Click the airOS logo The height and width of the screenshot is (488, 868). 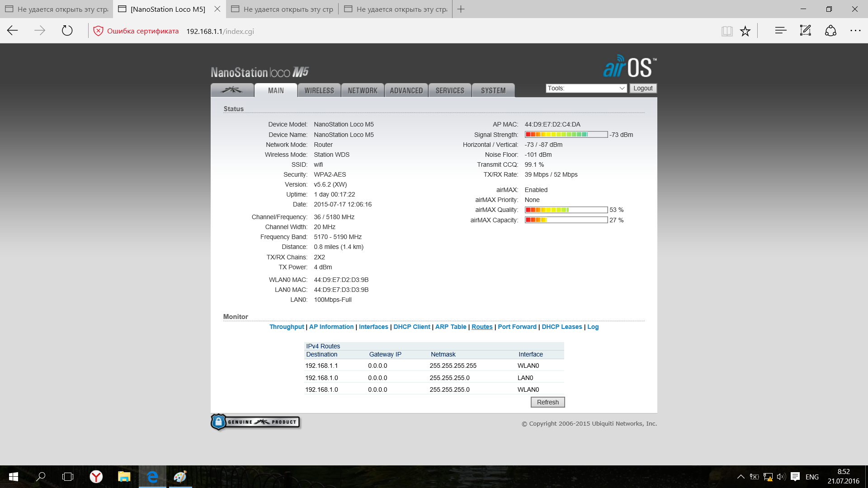click(630, 67)
